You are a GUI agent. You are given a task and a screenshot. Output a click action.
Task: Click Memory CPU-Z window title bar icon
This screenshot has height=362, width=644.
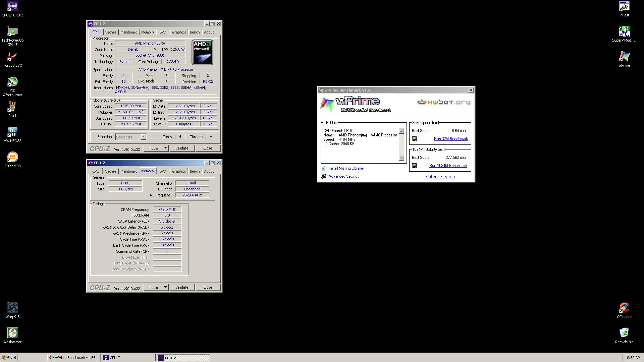pos(90,163)
